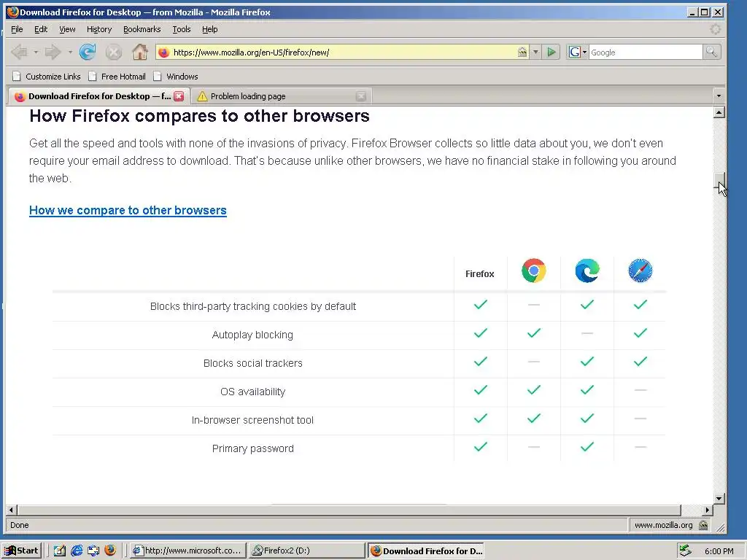The width and height of the screenshot is (747, 560).
Task: Click the 'In-browser screenshot tool' row label
Action: (252, 420)
